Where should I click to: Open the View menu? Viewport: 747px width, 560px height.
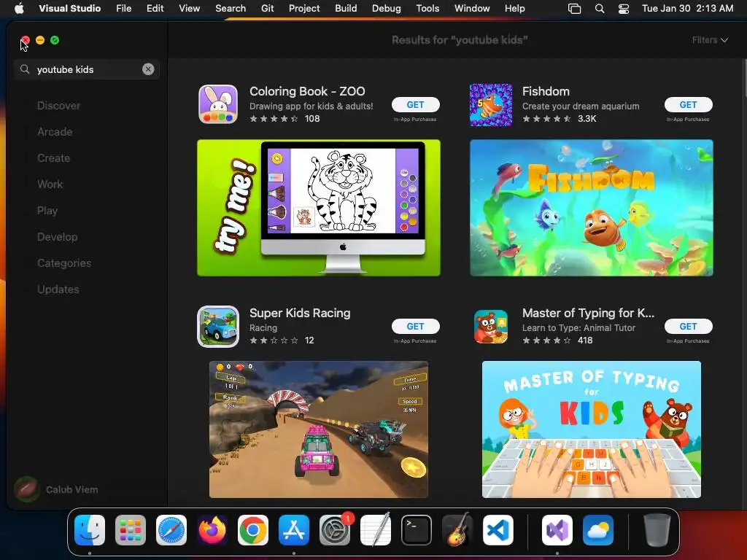coord(189,8)
